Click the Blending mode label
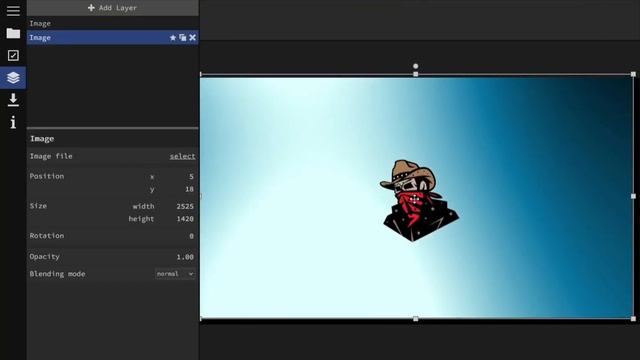640x360 pixels. (x=57, y=274)
